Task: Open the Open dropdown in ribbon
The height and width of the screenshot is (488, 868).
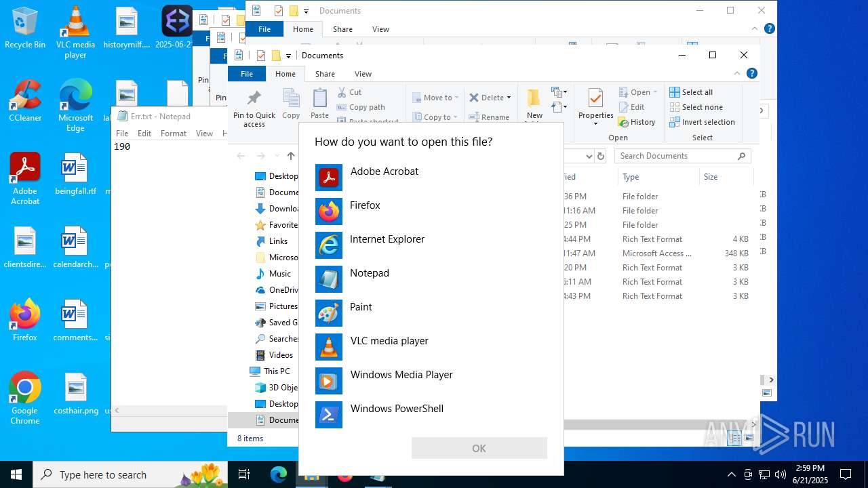Action: click(x=638, y=92)
